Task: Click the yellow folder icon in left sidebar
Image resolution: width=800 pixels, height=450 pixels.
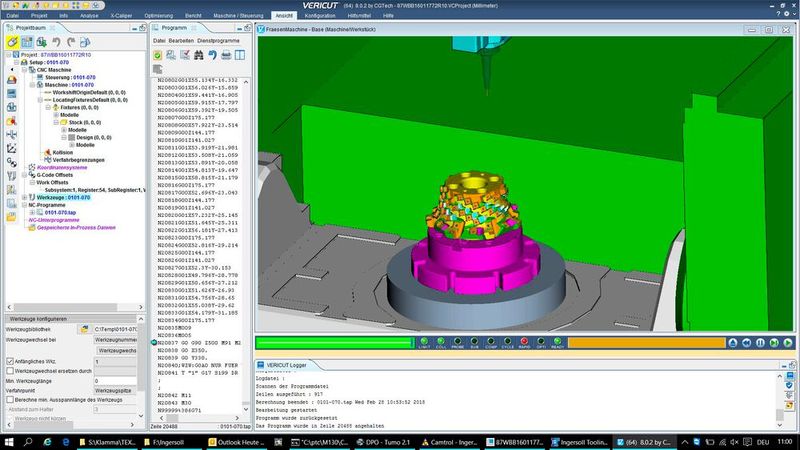Action: pos(11,217)
